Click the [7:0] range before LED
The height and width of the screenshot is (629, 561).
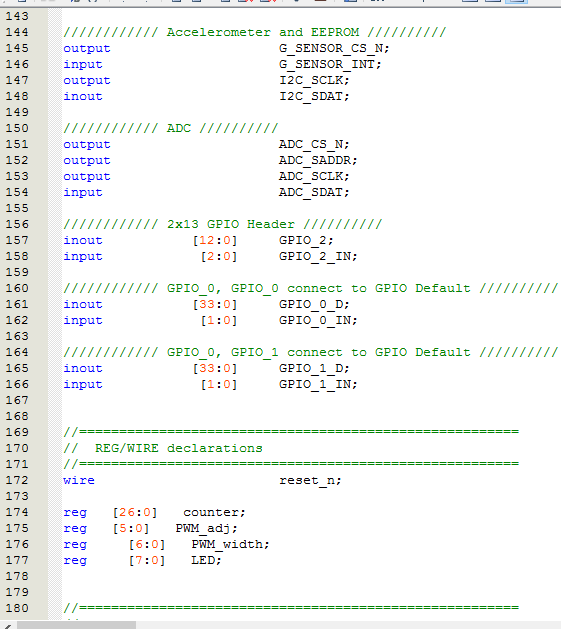(x=147, y=560)
